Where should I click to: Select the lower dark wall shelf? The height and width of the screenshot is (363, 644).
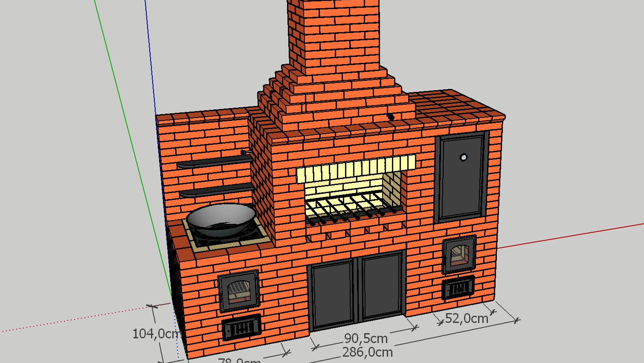[x=216, y=190]
